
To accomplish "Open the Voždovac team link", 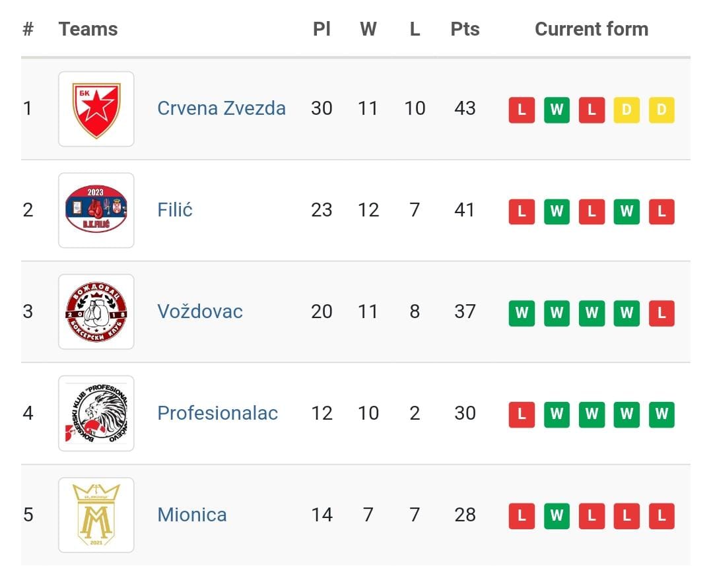I will pyautogui.click(x=199, y=311).
